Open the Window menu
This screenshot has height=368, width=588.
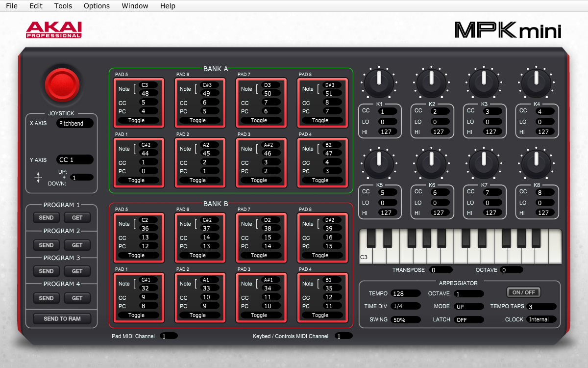(x=135, y=6)
